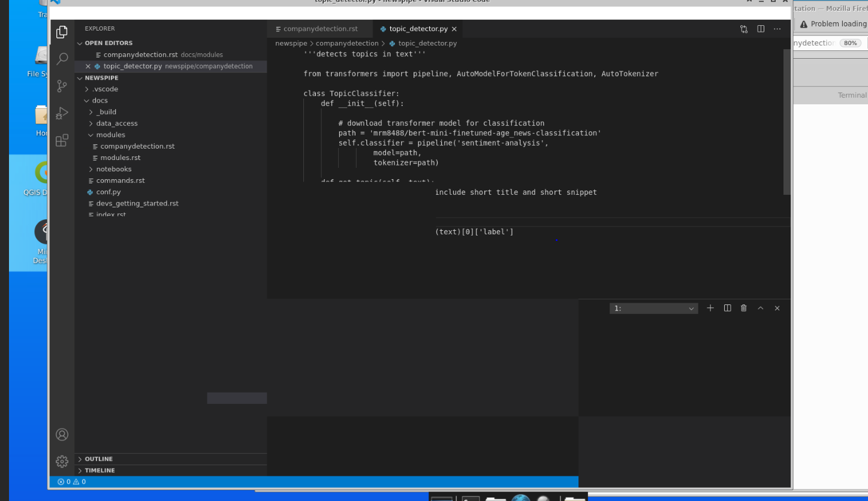This screenshot has width=868, height=501.
Task: Click the 'model=path,' code line
Action: [x=397, y=153]
